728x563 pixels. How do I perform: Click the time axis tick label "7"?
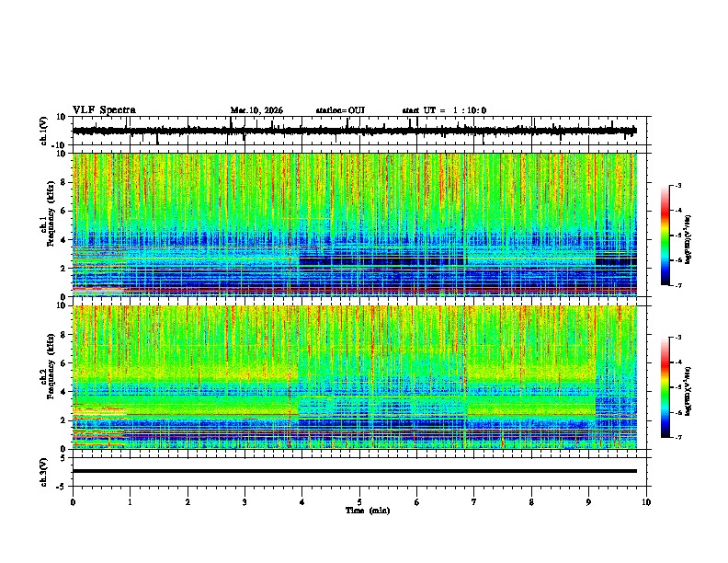(x=474, y=502)
